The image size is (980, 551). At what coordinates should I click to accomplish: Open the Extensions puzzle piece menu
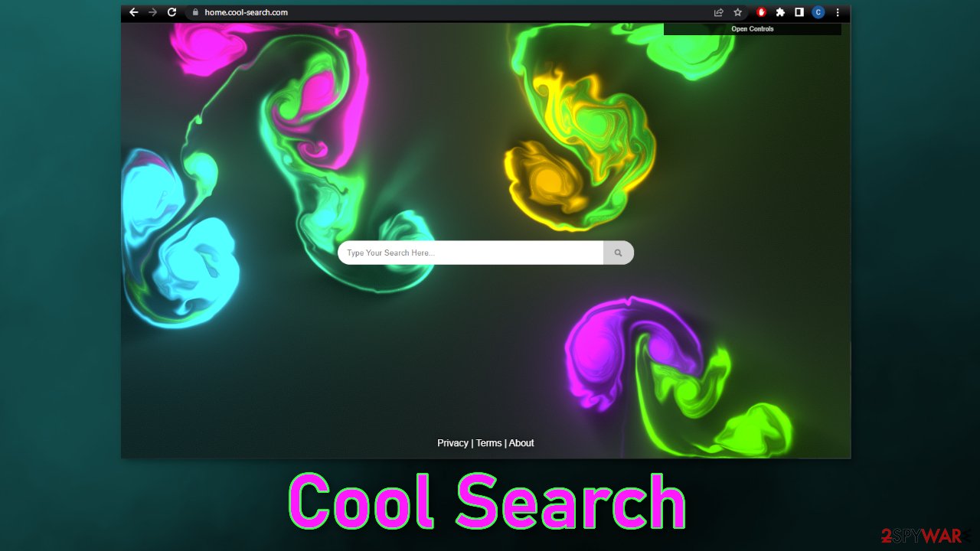pyautogui.click(x=780, y=12)
